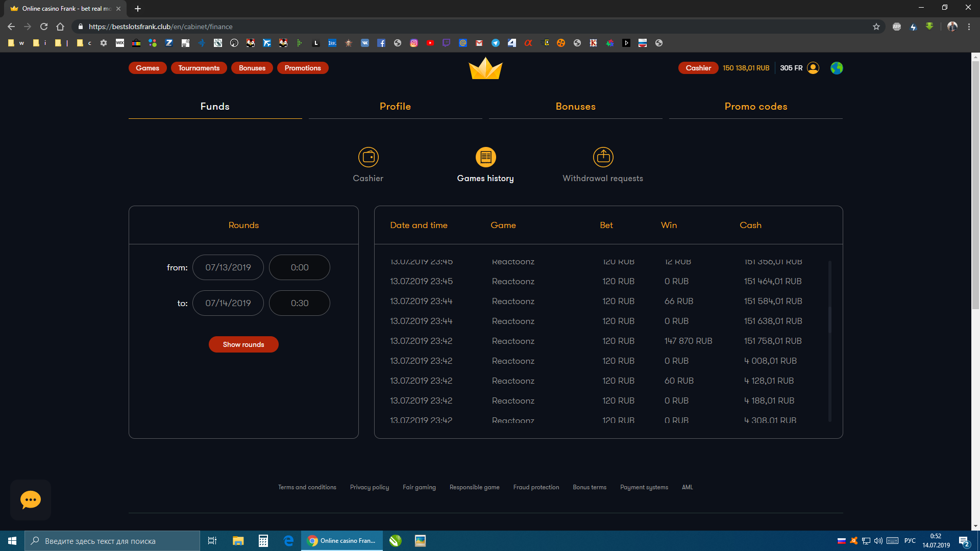980x551 pixels.
Task: Click the globe language icon
Action: point(837,68)
